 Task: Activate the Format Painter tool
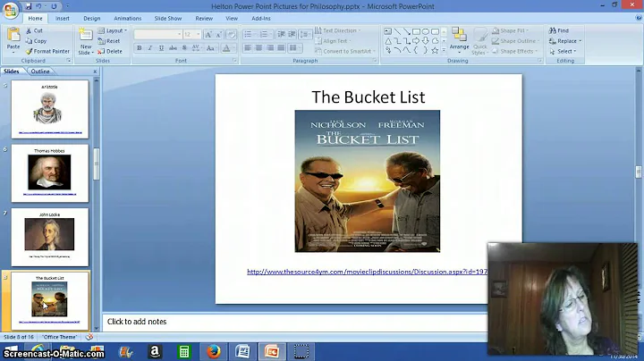click(47, 51)
